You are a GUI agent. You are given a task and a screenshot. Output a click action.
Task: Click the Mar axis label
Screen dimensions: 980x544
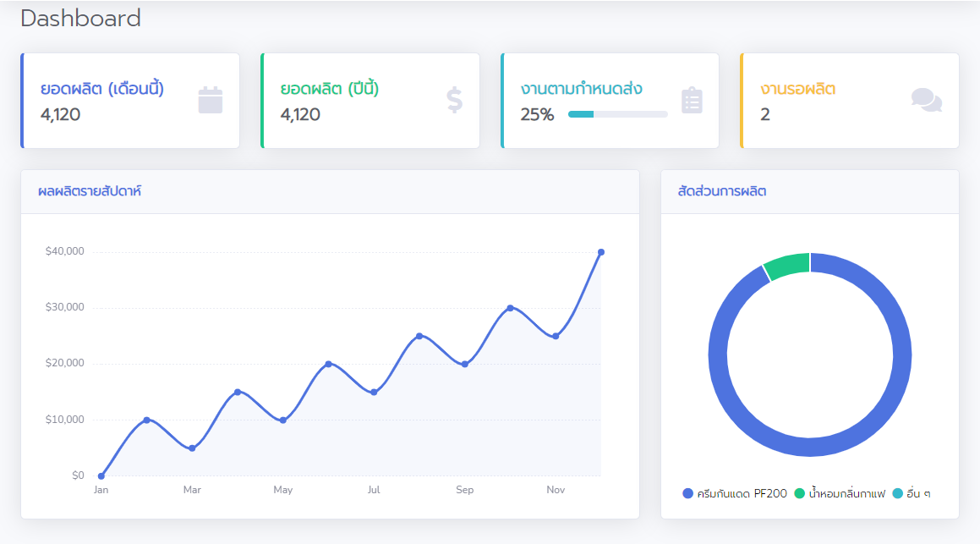(192, 490)
